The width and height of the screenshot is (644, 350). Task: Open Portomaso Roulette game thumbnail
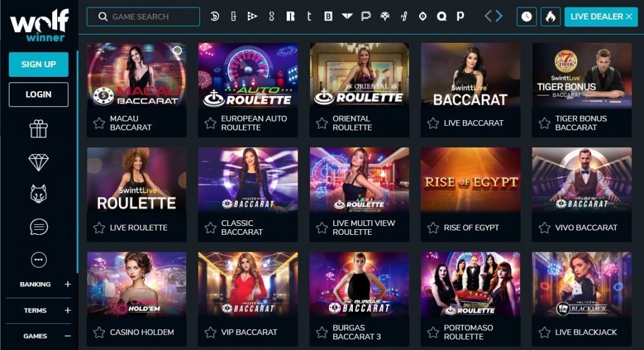coord(470,285)
